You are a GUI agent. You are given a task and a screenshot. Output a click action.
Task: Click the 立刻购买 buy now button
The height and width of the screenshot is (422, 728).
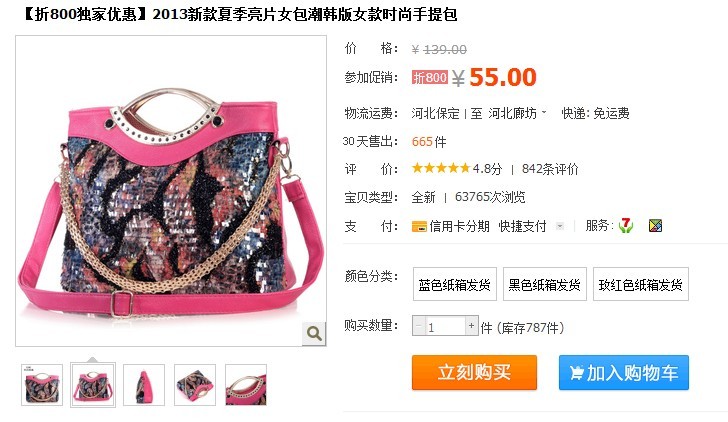(x=474, y=372)
